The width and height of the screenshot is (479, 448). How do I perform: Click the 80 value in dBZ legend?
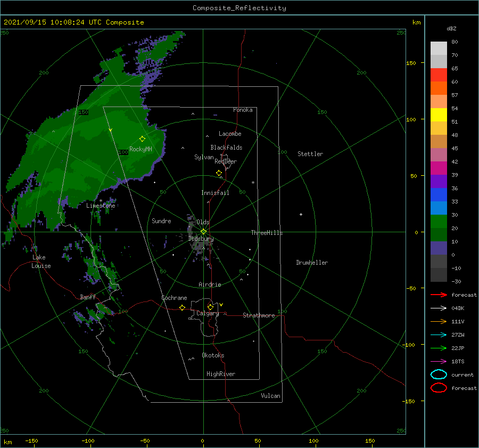(x=455, y=42)
